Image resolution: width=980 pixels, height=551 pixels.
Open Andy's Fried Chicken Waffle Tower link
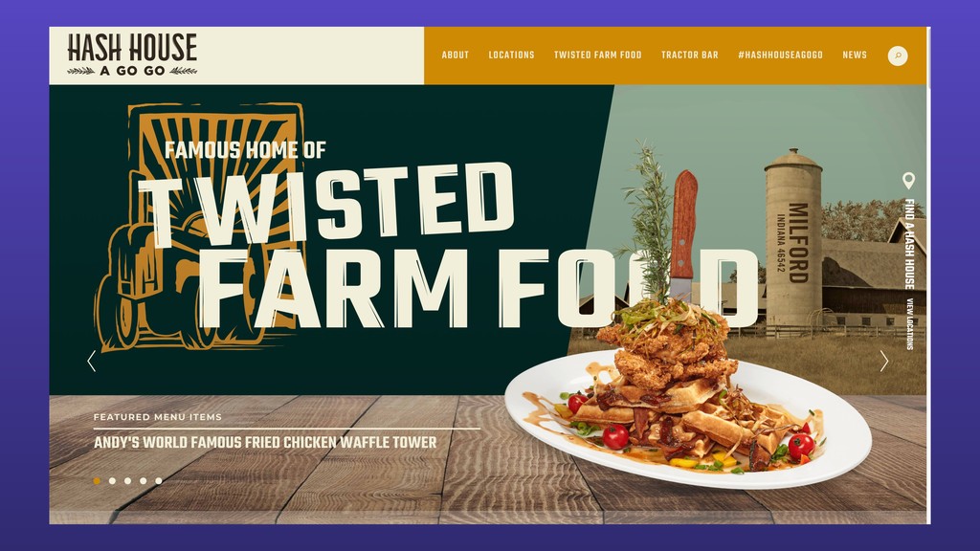tap(265, 442)
